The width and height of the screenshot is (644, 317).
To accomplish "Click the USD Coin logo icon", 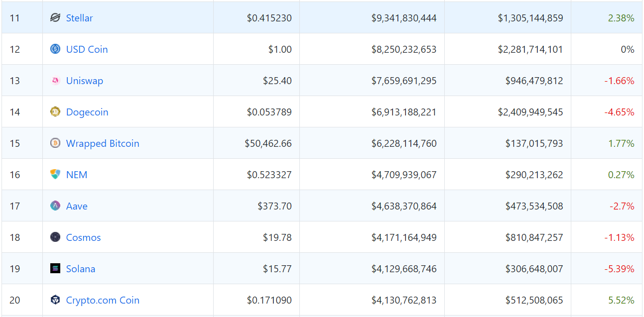I will click(55, 49).
